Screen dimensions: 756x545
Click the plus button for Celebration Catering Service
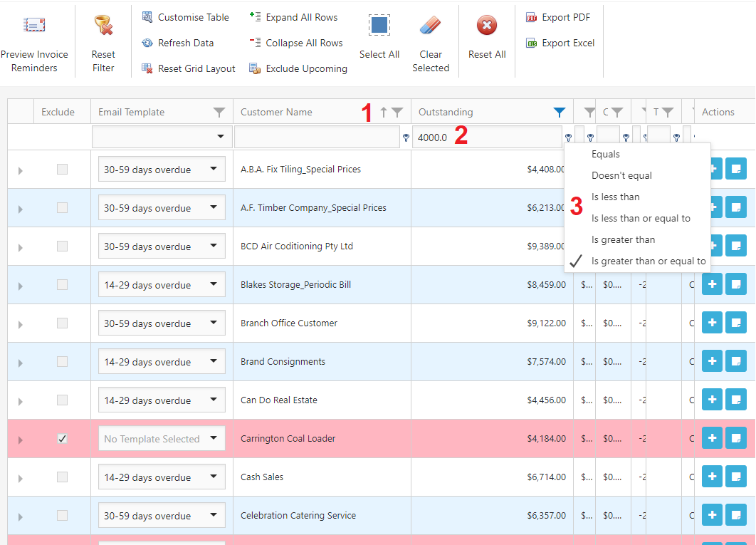[712, 516]
